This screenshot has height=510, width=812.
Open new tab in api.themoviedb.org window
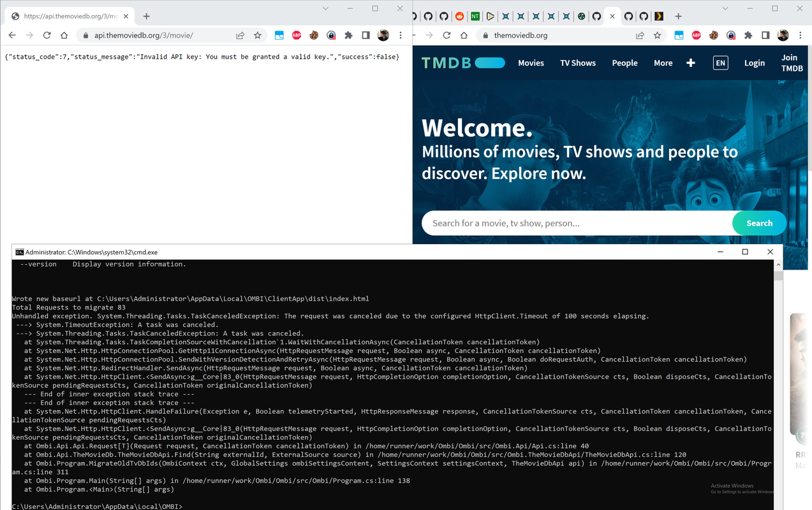[146, 16]
